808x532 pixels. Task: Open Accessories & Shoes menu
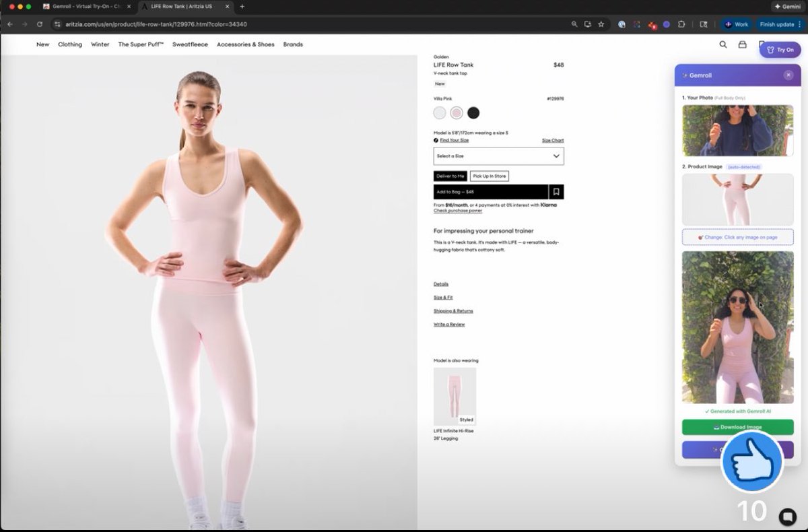pos(246,44)
